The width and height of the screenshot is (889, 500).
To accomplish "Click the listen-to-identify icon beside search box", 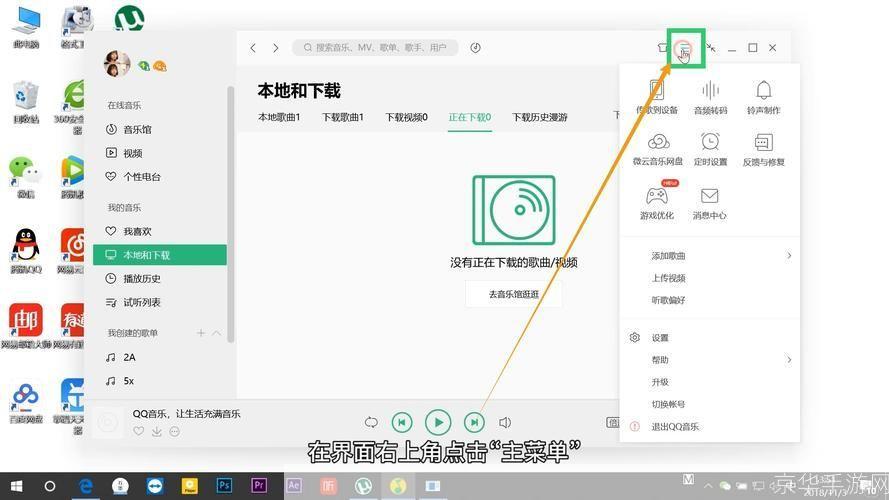I will [x=476, y=47].
